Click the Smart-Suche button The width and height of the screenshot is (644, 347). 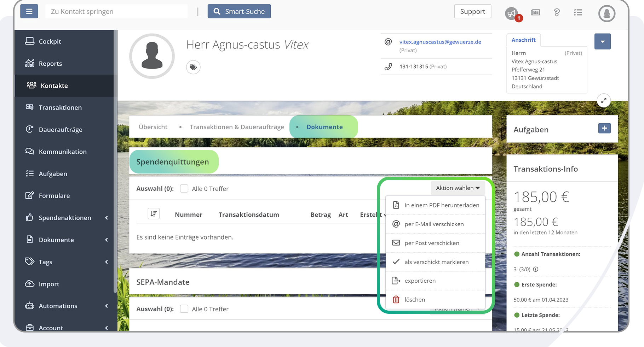tap(239, 11)
